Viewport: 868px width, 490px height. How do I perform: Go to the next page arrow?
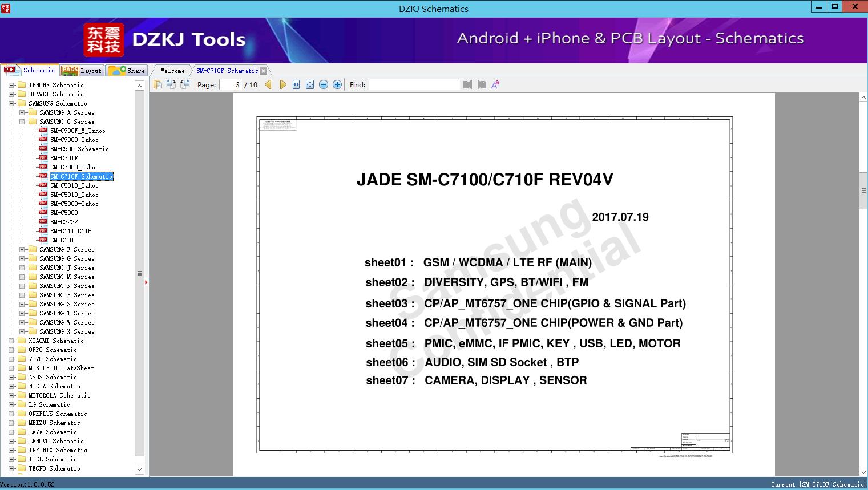tap(283, 84)
